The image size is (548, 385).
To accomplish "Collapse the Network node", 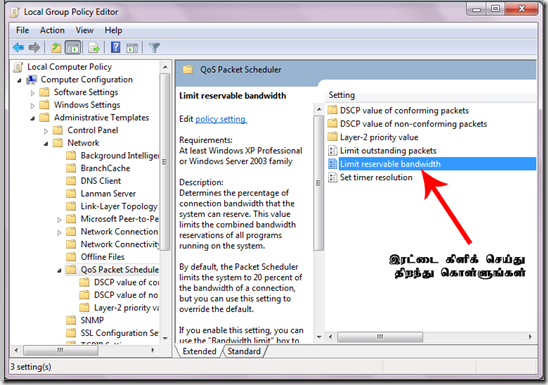I will click(x=46, y=144).
